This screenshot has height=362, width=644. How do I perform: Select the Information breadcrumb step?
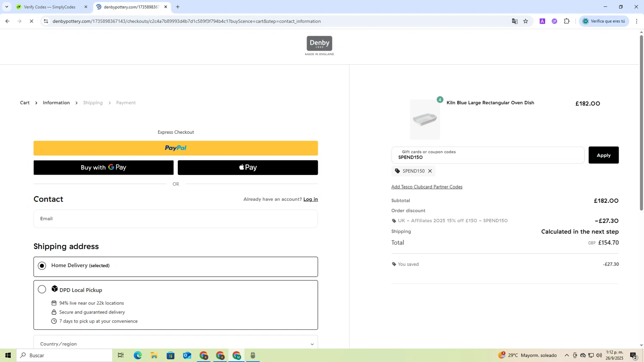tap(56, 103)
